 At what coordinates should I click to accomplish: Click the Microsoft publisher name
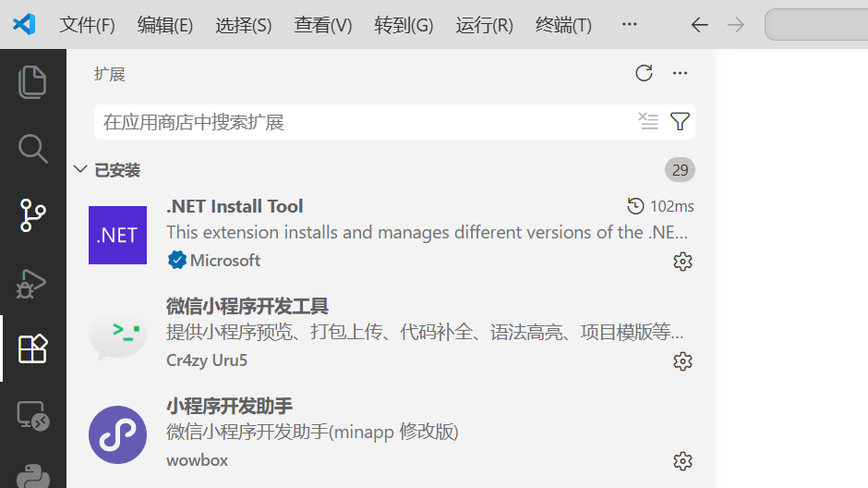coord(224,261)
